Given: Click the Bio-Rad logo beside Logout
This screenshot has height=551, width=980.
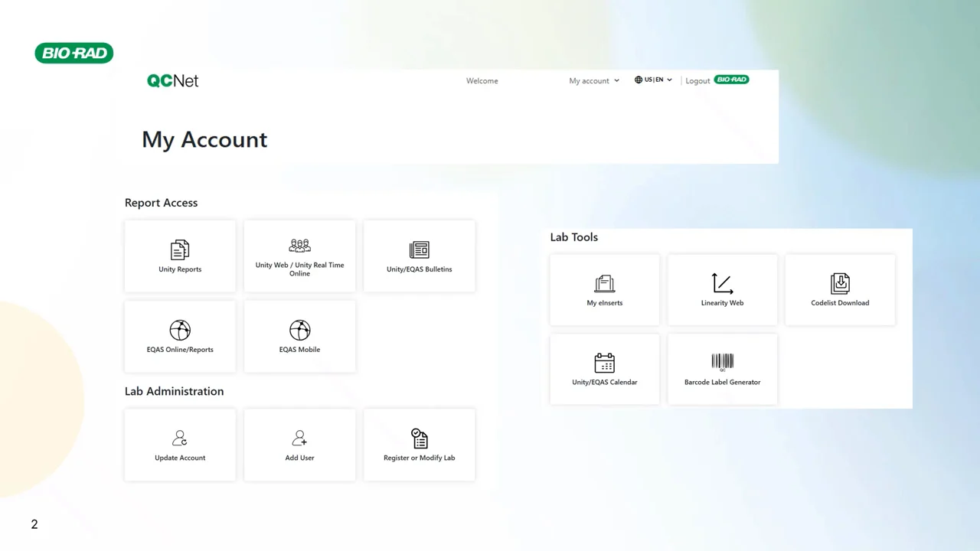Looking at the screenshot, I should pos(731,80).
